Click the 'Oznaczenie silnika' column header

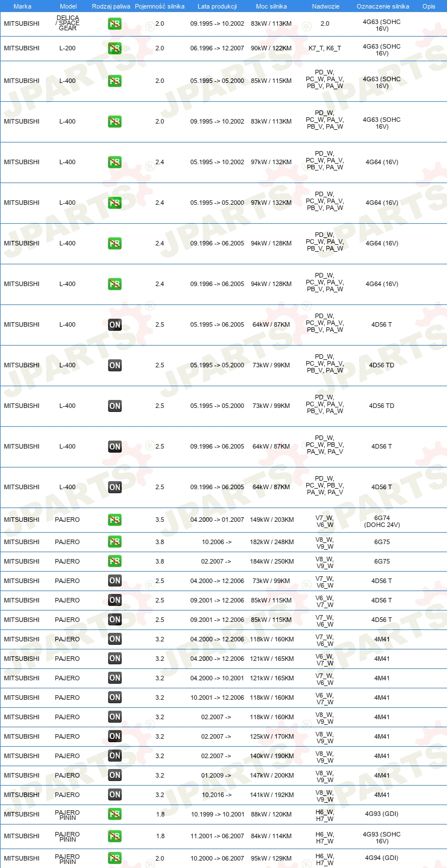[382, 6]
